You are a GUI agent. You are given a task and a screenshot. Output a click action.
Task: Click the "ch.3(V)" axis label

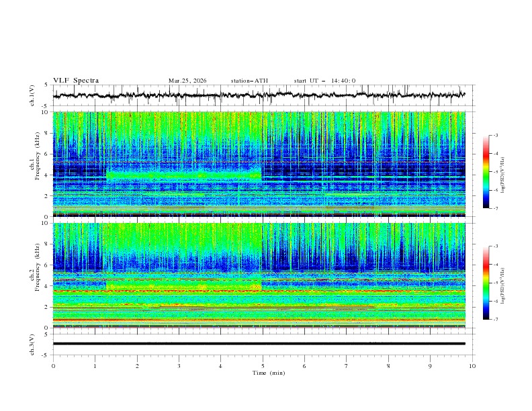32,345
